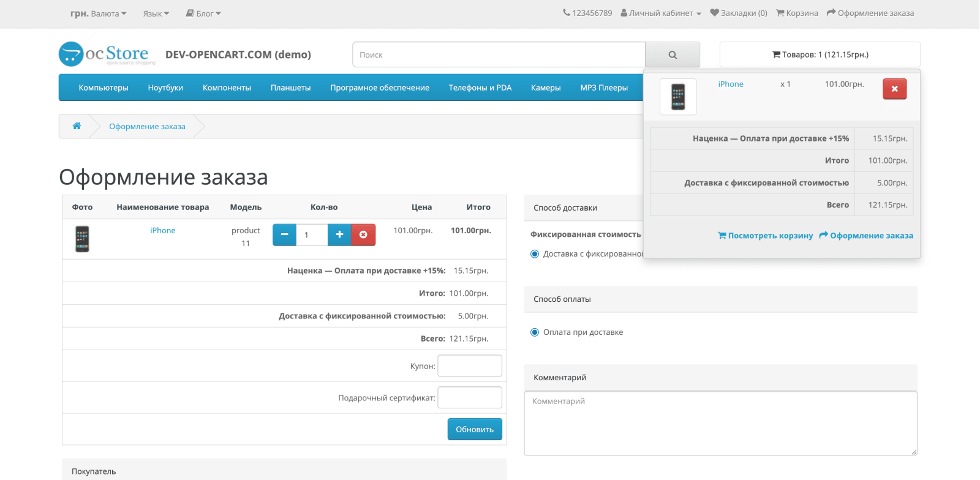Click the Всего: 121.15грн. row in order table
The image size is (980, 480).
pyautogui.click(x=284, y=339)
